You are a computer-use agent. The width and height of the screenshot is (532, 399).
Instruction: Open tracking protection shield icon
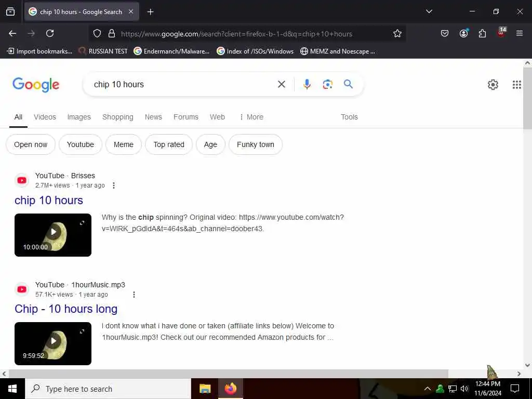97,34
